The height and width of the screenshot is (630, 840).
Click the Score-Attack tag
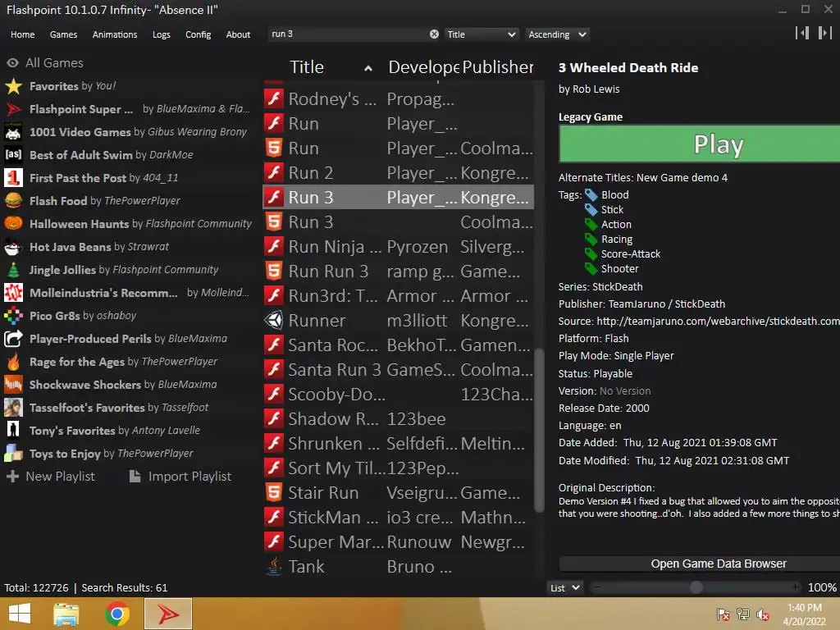click(631, 254)
